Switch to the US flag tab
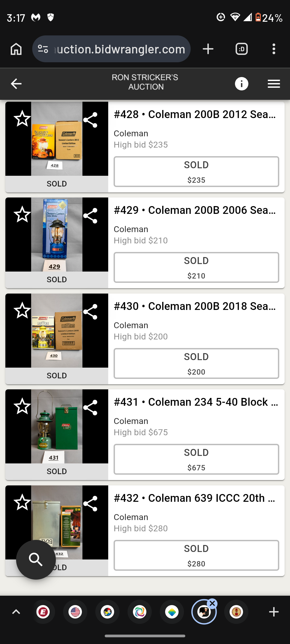This screenshot has height=644, width=290. pos(75,612)
